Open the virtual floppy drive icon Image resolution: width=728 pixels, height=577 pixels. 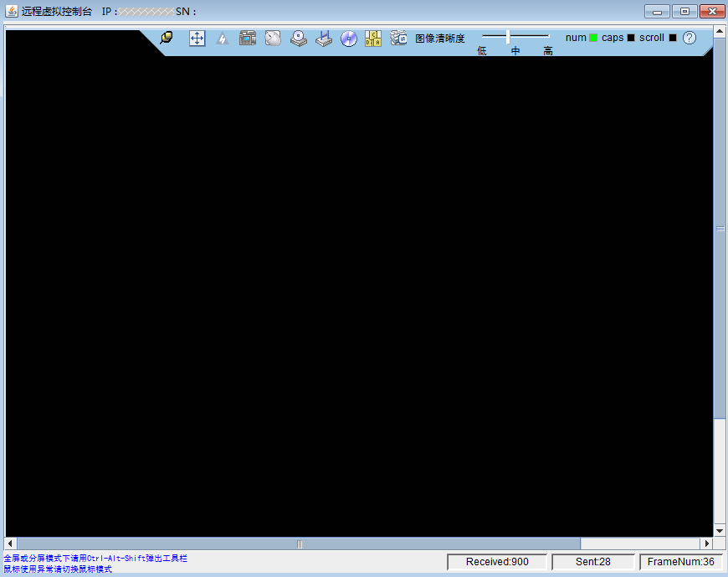coord(324,39)
